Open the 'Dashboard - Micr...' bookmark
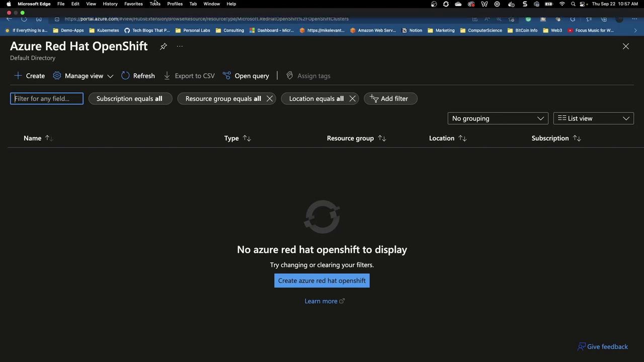Viewport: 644px width, 362px height. tap(272, 30)
